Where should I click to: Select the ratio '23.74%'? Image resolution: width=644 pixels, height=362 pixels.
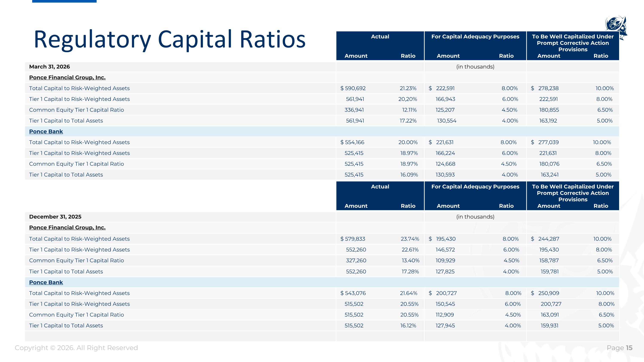click(410, 239)
